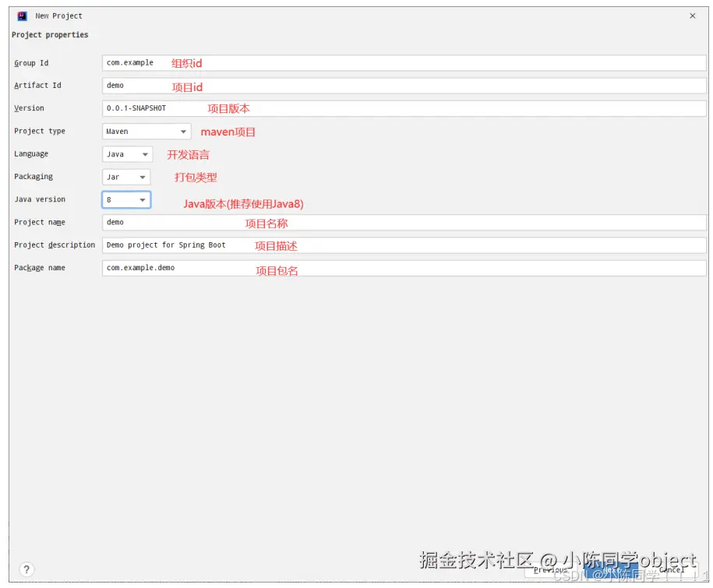Click the Artifact Id text field
713x588 pixels.
[x=404, y=86]
